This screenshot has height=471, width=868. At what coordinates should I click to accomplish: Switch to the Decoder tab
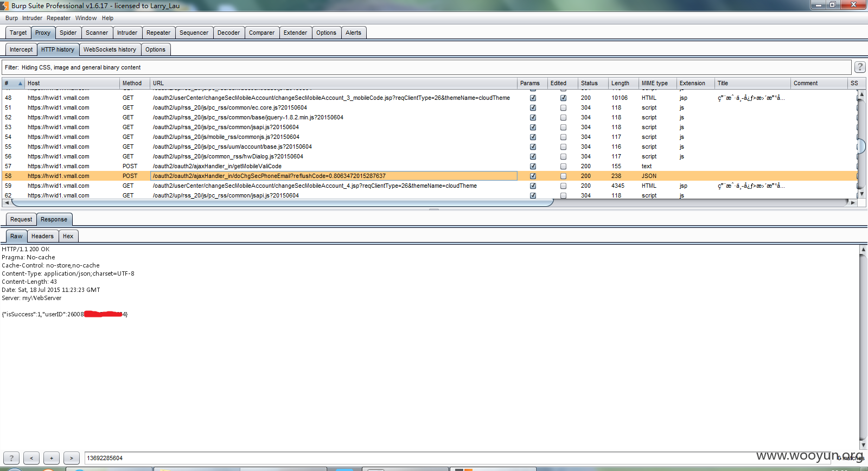click(x=228, y=33)
